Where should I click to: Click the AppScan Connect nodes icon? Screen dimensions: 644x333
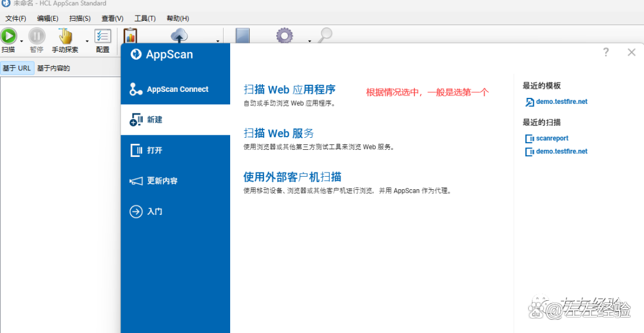click(x=136, y=89)
